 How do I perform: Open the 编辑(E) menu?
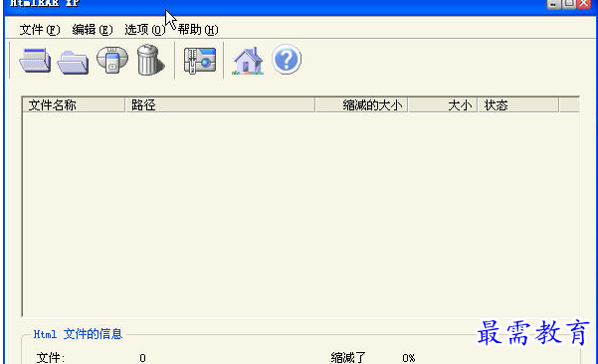93,30
